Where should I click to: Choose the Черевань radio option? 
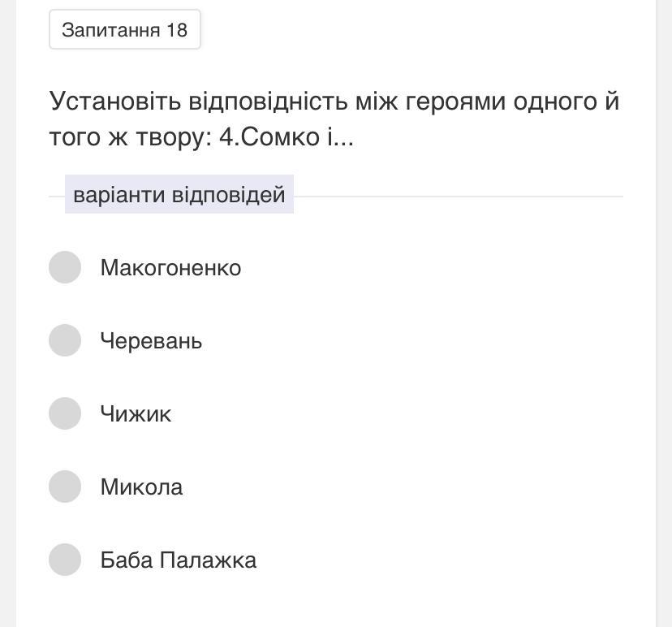click(65, 340)
